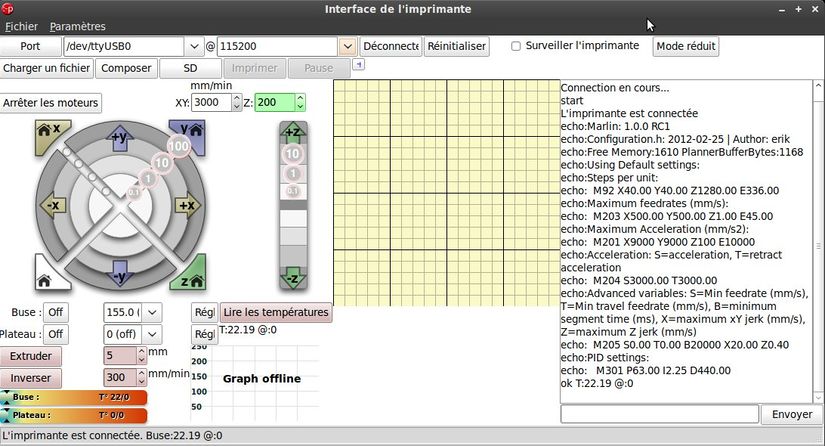Open the Paramètres menu
Viewport: 825px width, 446px height.
[77, 26]
